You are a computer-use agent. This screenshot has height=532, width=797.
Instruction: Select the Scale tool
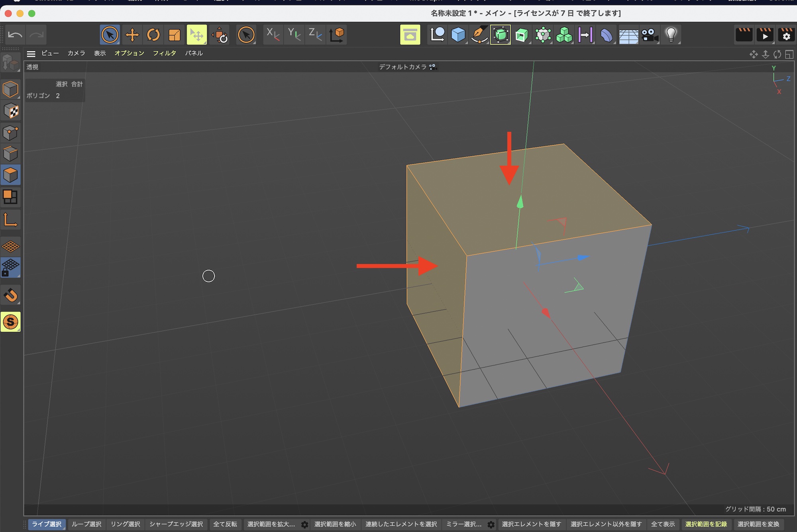pos(175,35)
